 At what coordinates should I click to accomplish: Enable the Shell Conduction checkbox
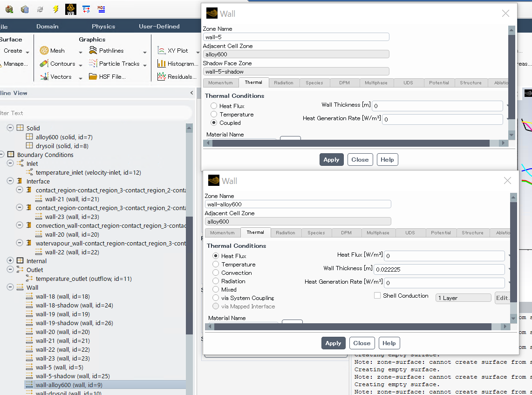pos(377,296)
